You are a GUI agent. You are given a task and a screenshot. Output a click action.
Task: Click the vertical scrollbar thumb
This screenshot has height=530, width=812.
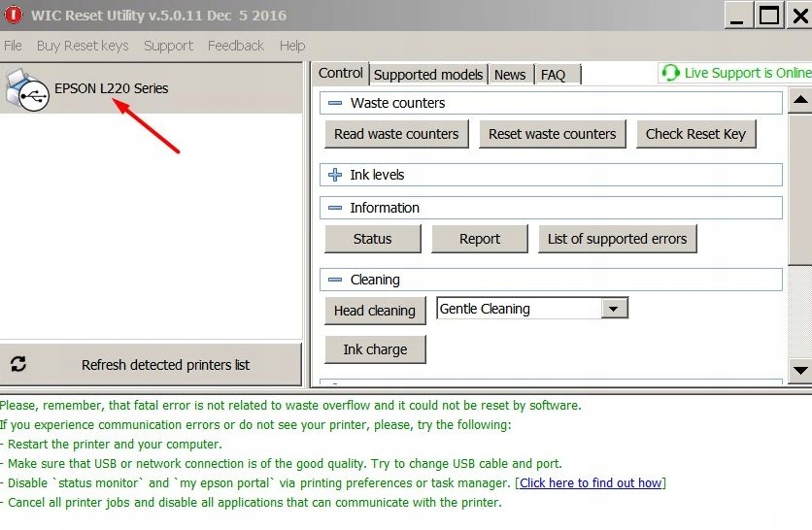[x=800, y=189]
